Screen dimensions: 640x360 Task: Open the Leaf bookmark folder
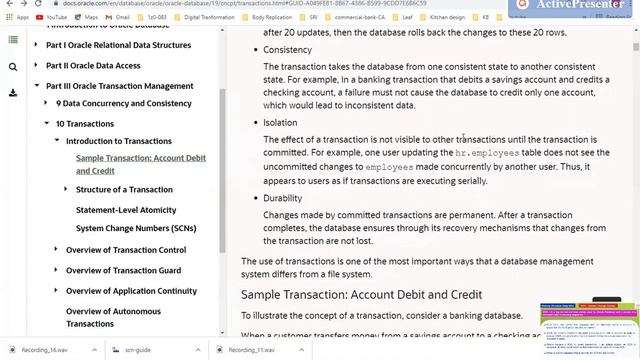click(402, 17)
